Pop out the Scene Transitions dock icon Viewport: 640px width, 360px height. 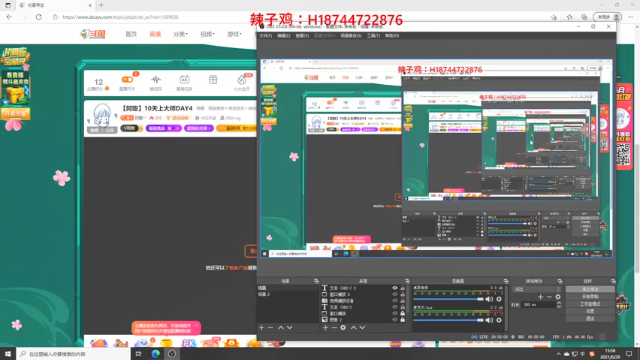tap(560, 281)
